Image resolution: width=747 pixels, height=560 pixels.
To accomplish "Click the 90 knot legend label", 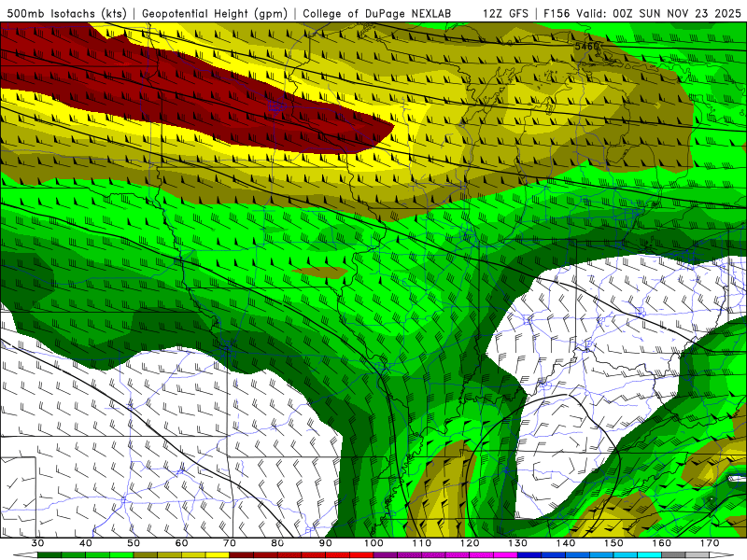I will point(325,543).
